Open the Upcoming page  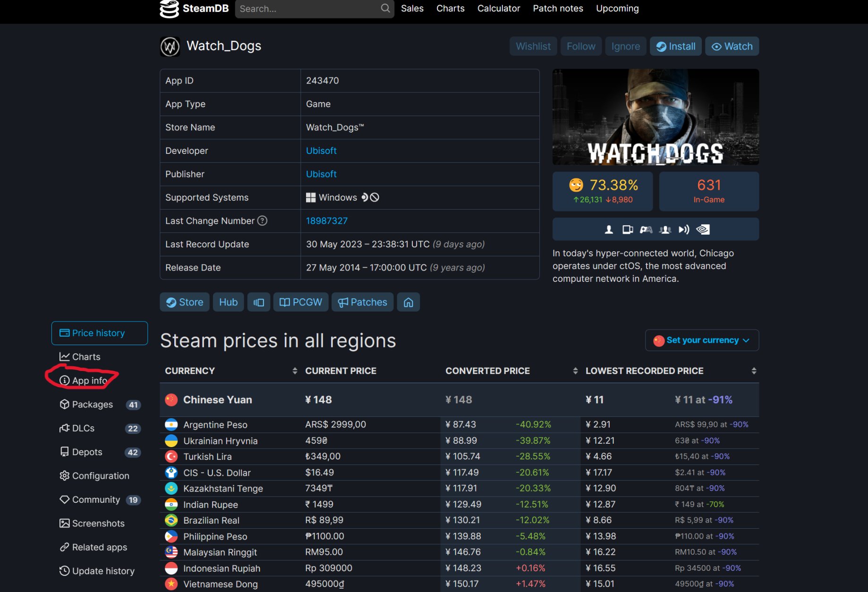(x=617, y=8)
